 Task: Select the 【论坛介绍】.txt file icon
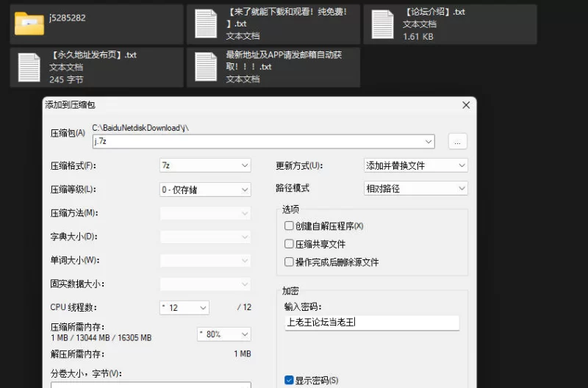382,24
